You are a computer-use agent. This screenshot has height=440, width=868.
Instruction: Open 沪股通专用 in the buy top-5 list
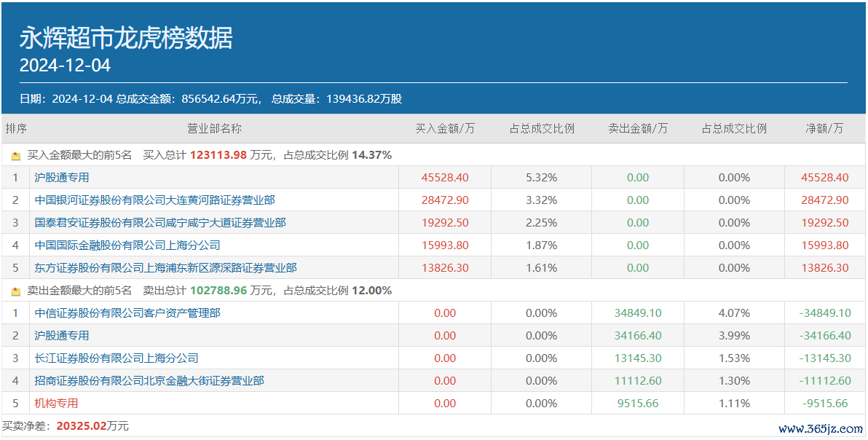coord(61,178)
